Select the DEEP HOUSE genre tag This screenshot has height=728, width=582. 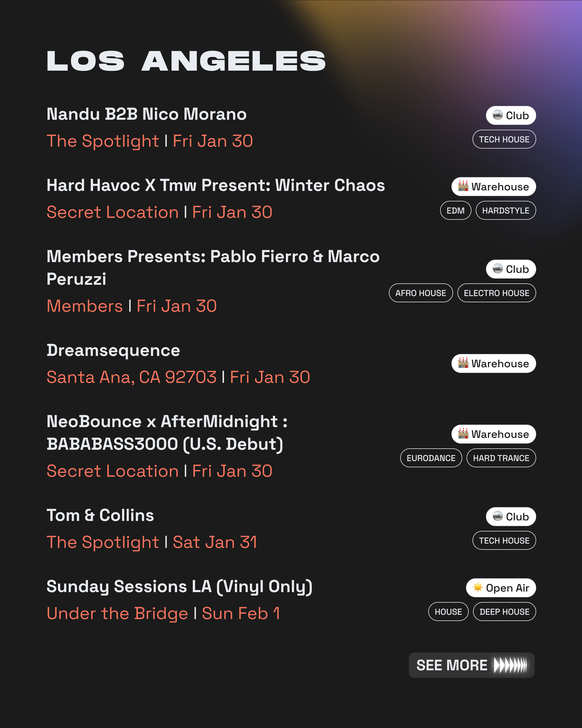tap(504, 612)
